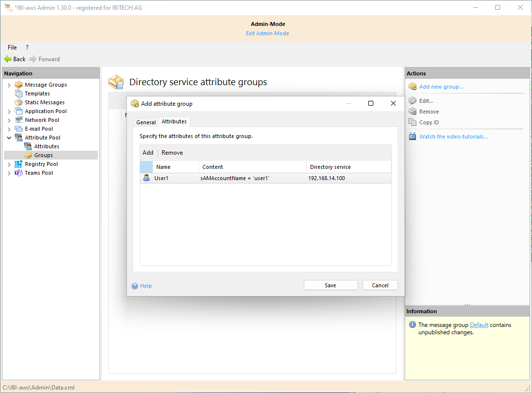532x393 pixels.
Task: Expand the Application Pool tree node
Action: coord(9,112)
